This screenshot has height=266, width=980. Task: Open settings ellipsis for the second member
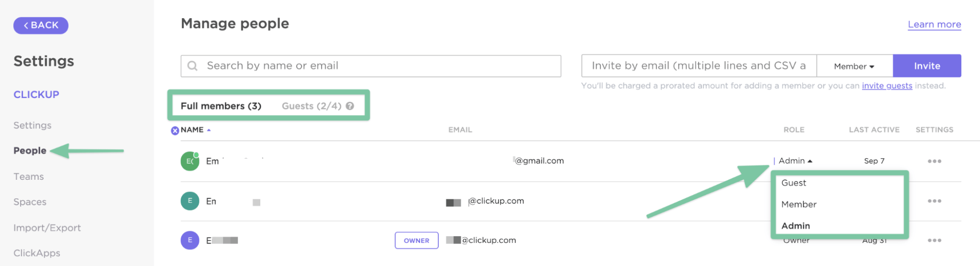point(934,201)
